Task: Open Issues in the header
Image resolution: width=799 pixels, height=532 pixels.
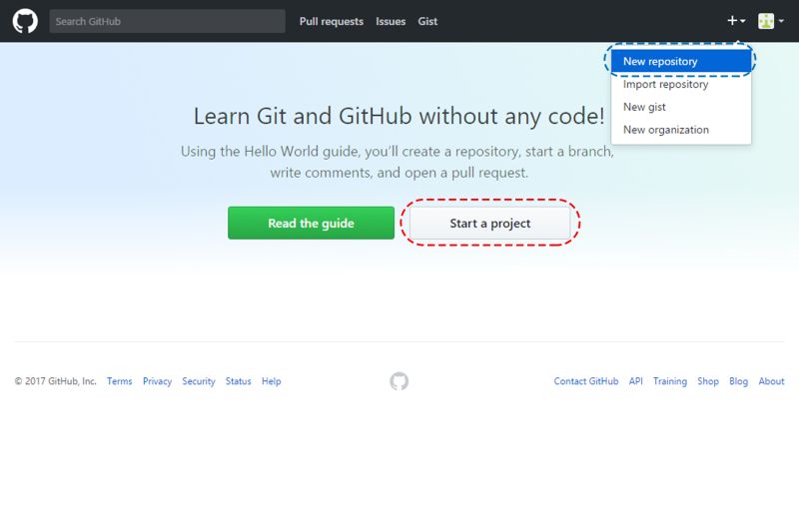Action: 391,21
